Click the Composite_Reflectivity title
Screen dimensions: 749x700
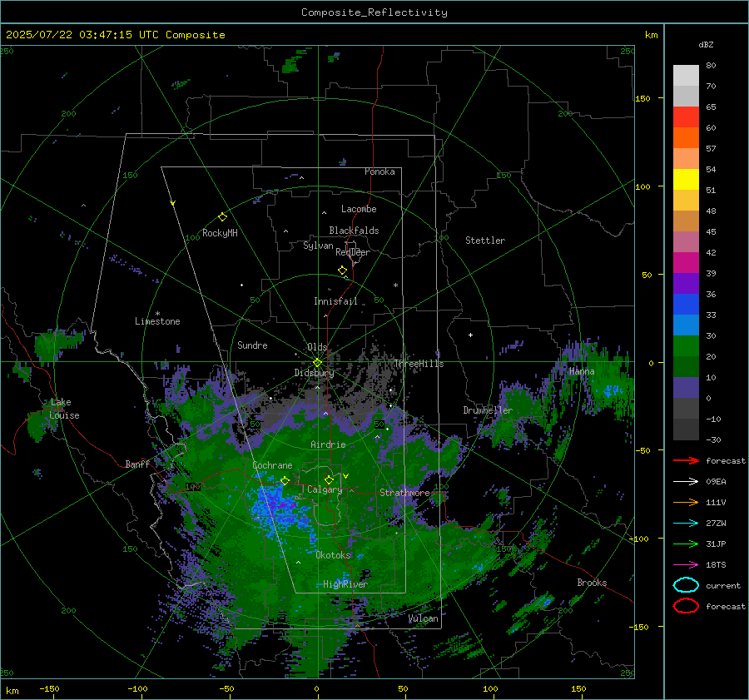pyautogui.click(x=374, y=12)
